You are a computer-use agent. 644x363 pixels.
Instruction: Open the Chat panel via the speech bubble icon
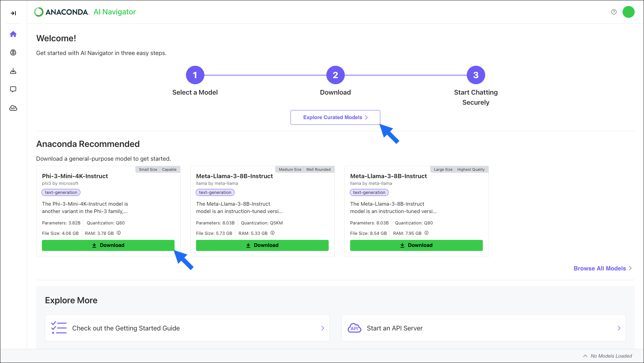tap(13, 89)
